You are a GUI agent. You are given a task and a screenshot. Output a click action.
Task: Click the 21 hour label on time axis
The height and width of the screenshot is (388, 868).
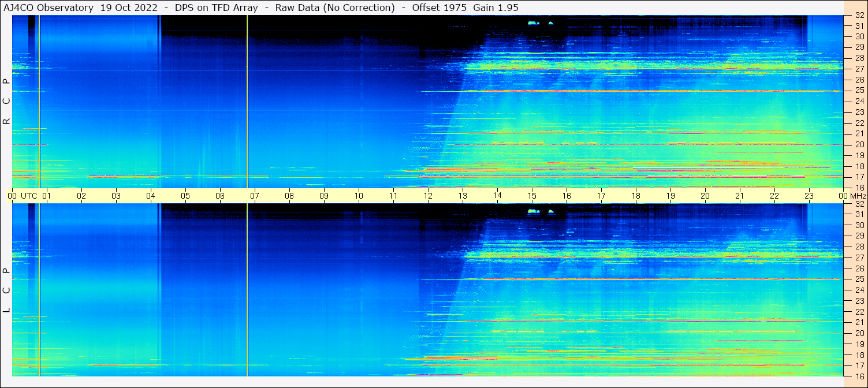(739, 196)
